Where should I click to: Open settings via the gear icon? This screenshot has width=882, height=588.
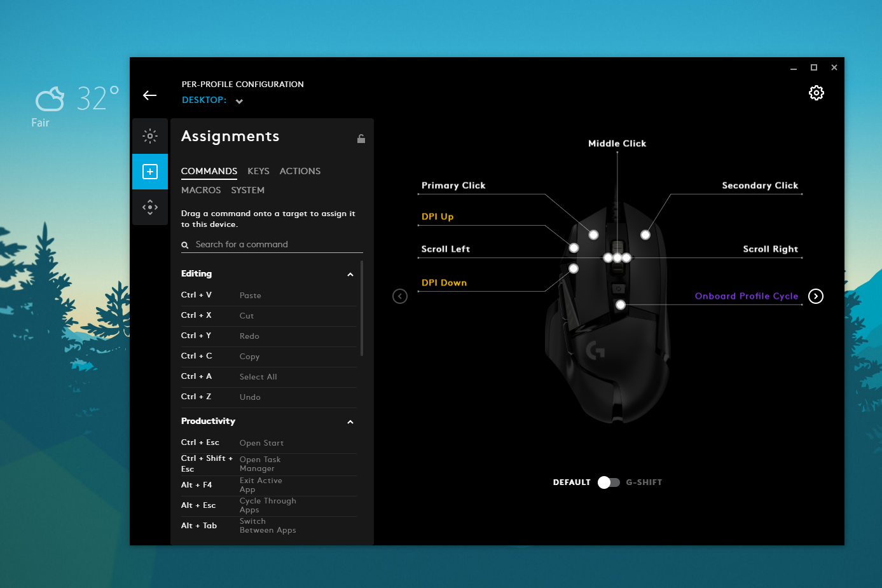click(x=817, y=93)
